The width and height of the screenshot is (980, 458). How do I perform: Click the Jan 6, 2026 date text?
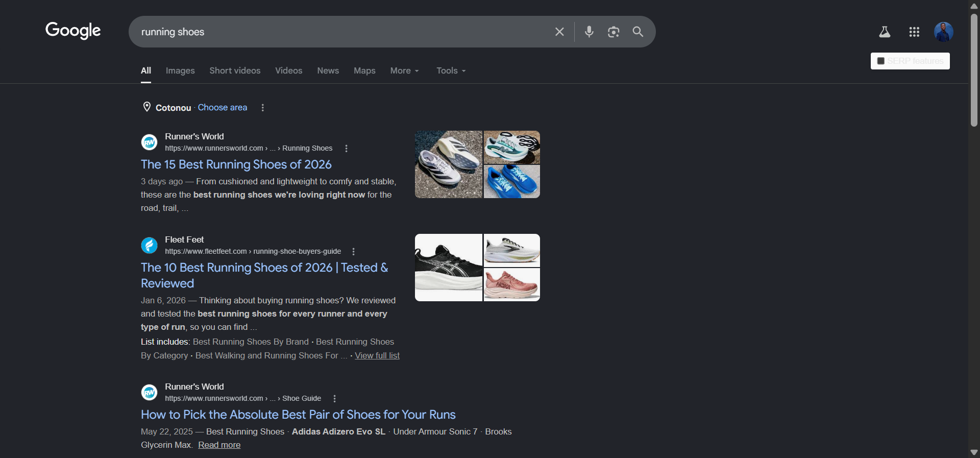pos(163,300)
